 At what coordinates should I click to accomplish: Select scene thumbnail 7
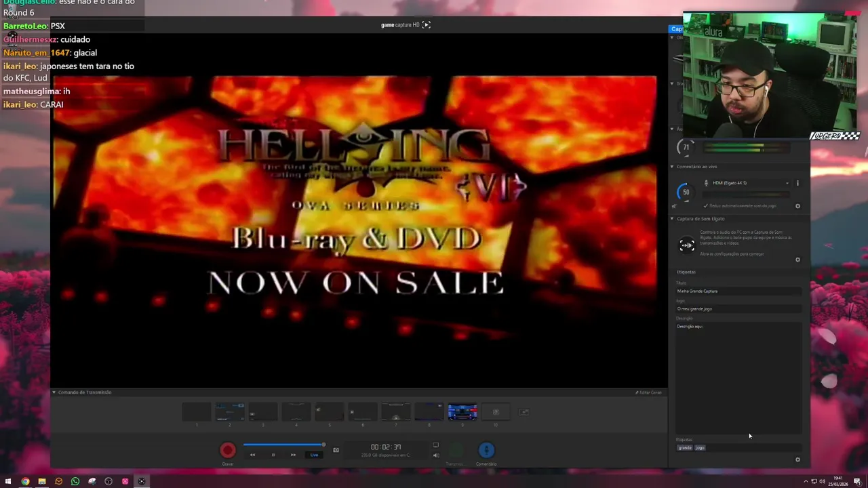coord(396,411)
